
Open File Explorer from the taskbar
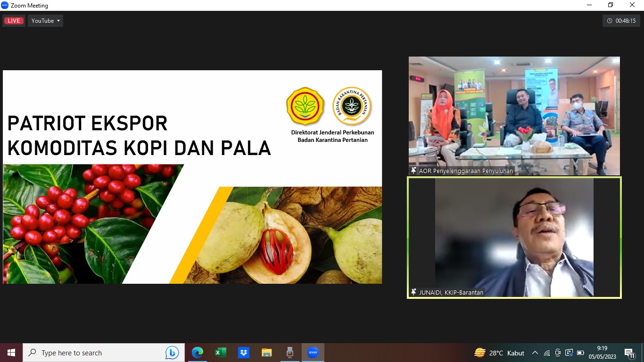click(267, 353)
